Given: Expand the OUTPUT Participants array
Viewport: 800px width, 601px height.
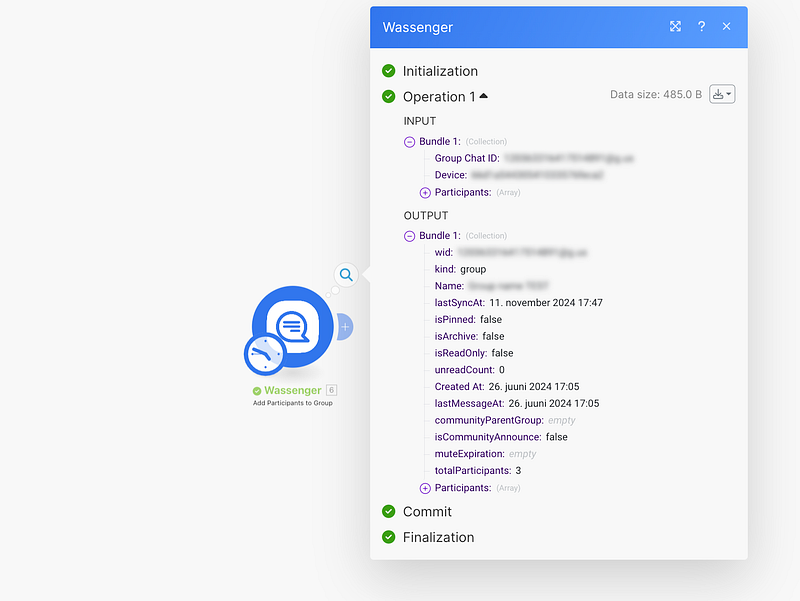Looking at the screenshot, I should tap(425, 488).
